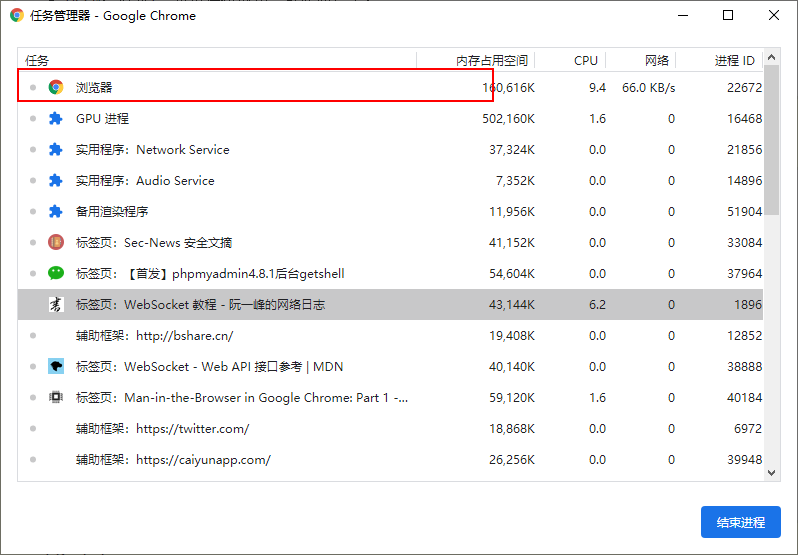Click the 59,120K memory value
The image size is (798, 555).
click(x=512, y=398)
